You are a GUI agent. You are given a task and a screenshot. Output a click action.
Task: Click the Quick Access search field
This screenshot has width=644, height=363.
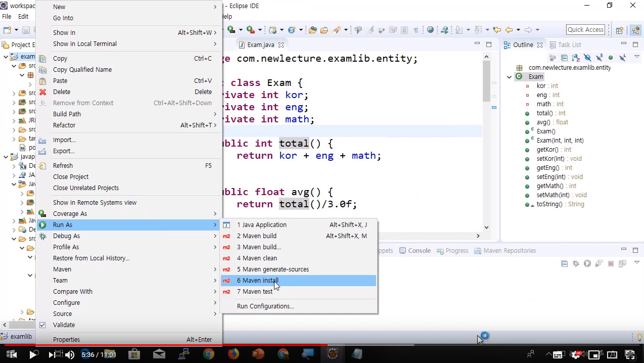tap(585, 30)
